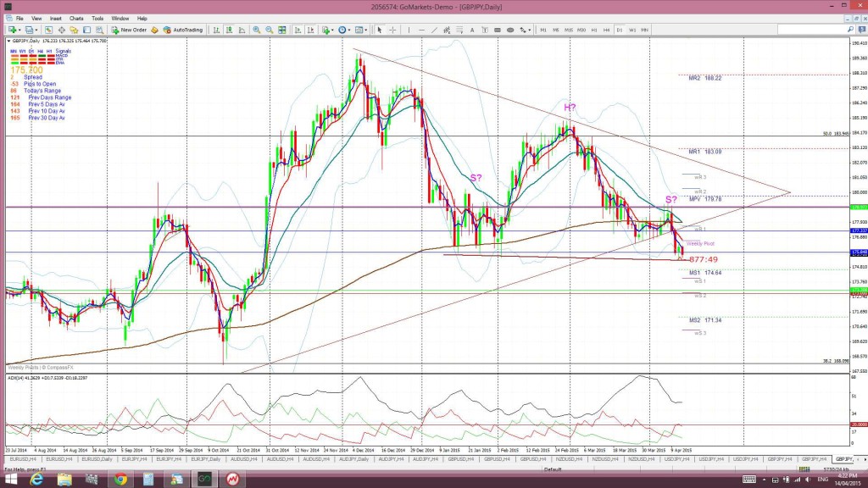Switch to W1 weekly timeframe

point(632,30)
